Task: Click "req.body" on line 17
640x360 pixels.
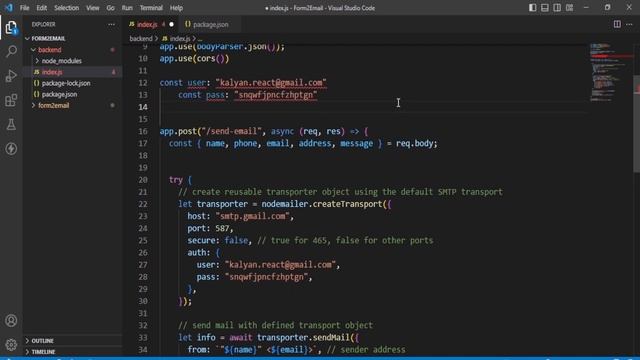Action: coord(414,144)
